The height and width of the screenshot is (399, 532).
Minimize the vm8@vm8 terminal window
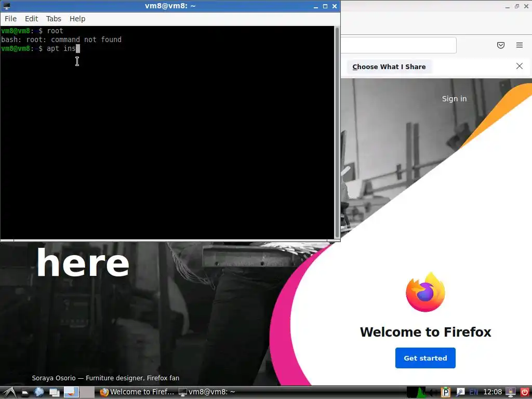coord(316,6)
